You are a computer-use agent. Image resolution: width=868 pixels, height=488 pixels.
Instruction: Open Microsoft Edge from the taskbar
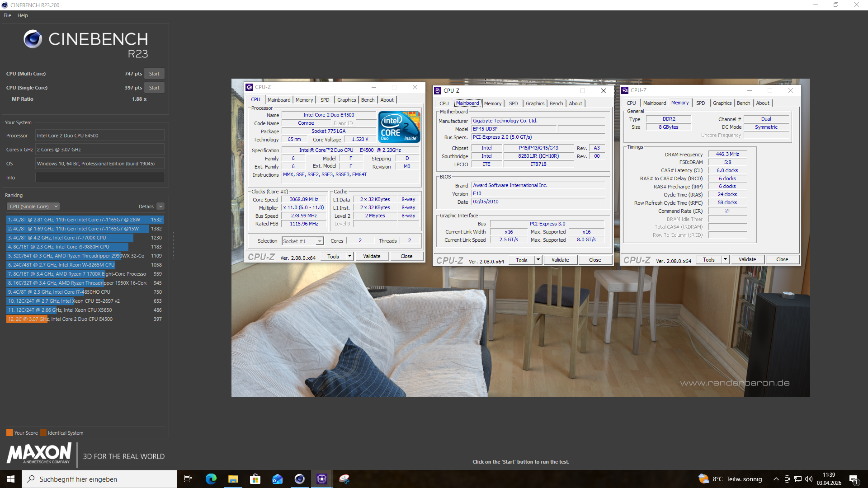click(211, 479)
